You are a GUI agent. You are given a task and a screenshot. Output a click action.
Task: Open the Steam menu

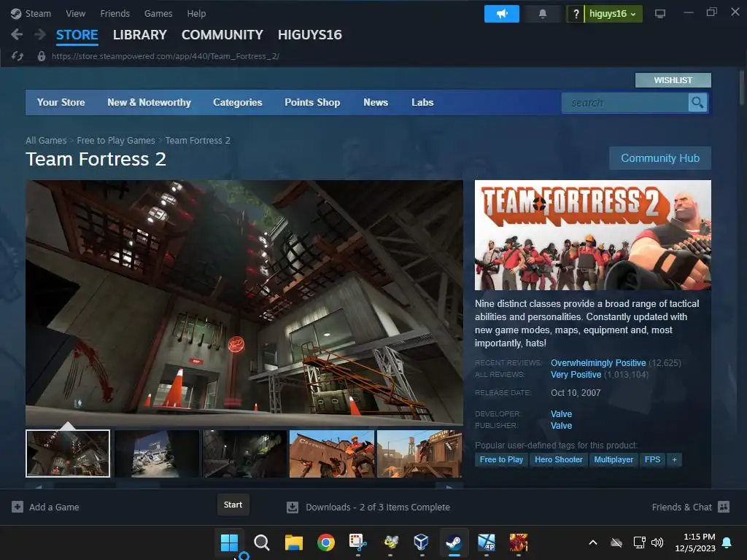38,13
